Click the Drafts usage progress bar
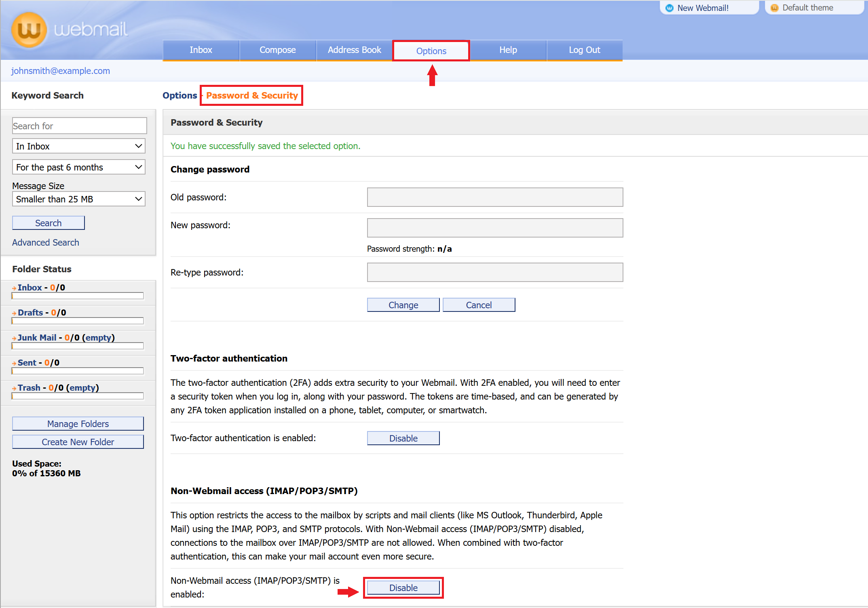Viewport: 868px width, 608px height. 78,321
